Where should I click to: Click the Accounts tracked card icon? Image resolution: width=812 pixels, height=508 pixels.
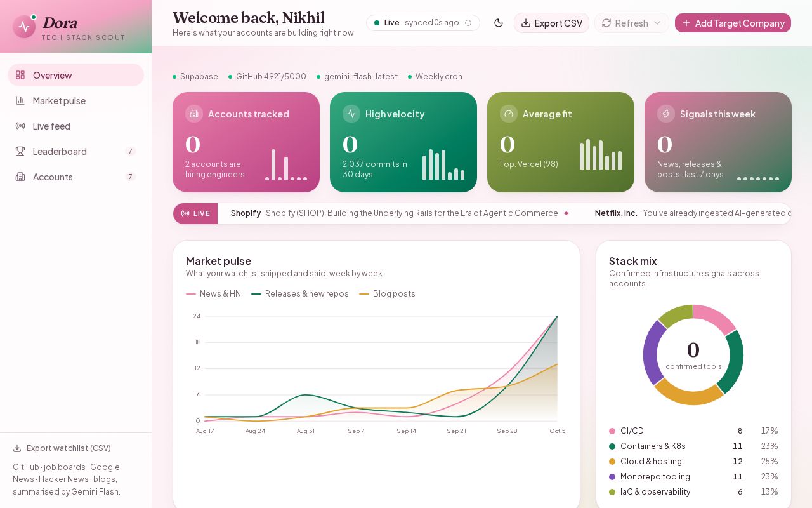[194, 114]
